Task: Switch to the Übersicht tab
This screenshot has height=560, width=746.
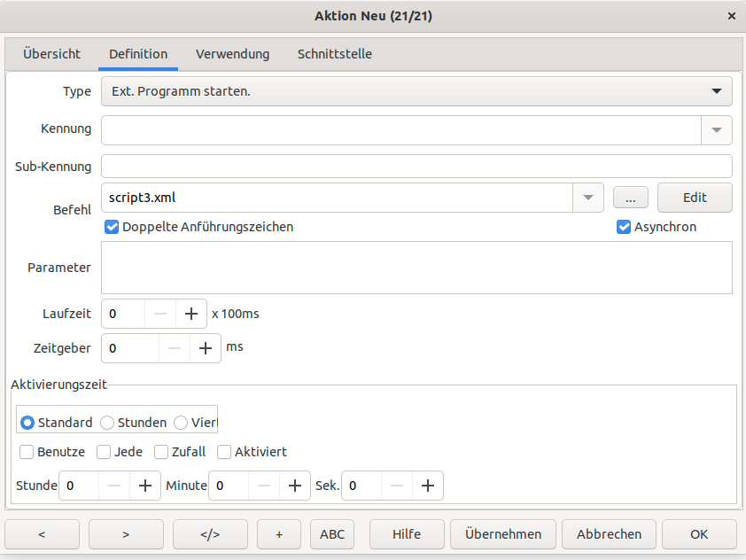Action: click(51, 54)
